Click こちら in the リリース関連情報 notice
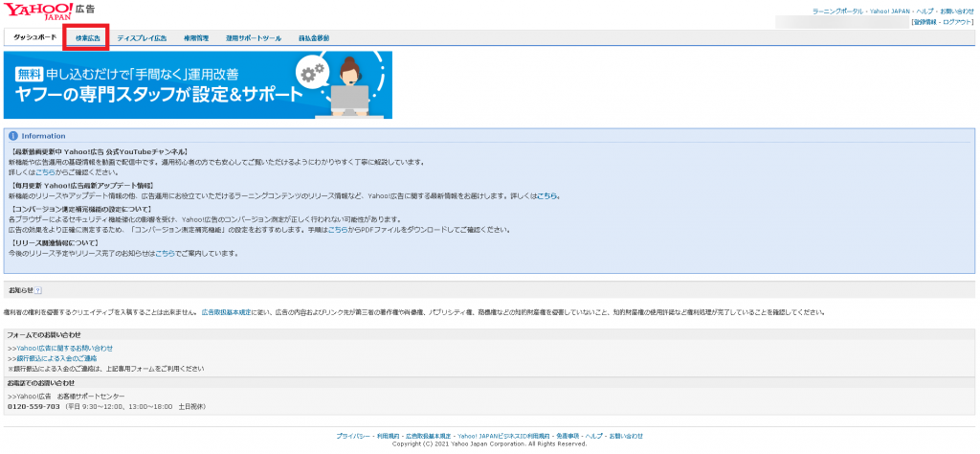The image size is (980, 454). pyautogui.click(x=165, y=253)
